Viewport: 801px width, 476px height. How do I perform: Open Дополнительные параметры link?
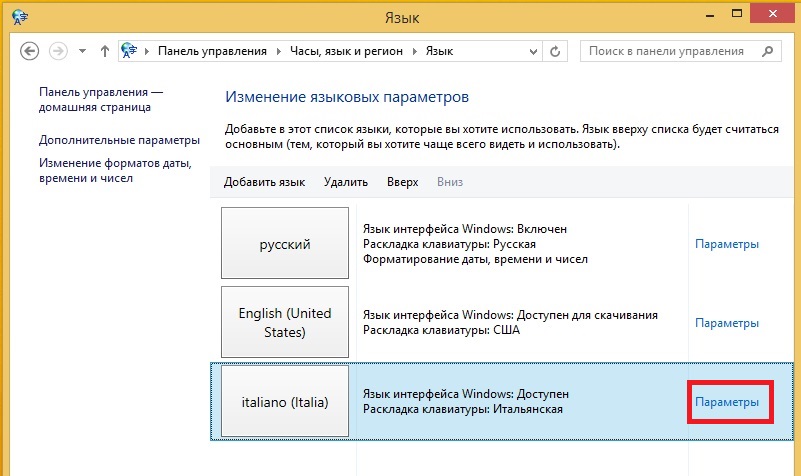[119, 140]
